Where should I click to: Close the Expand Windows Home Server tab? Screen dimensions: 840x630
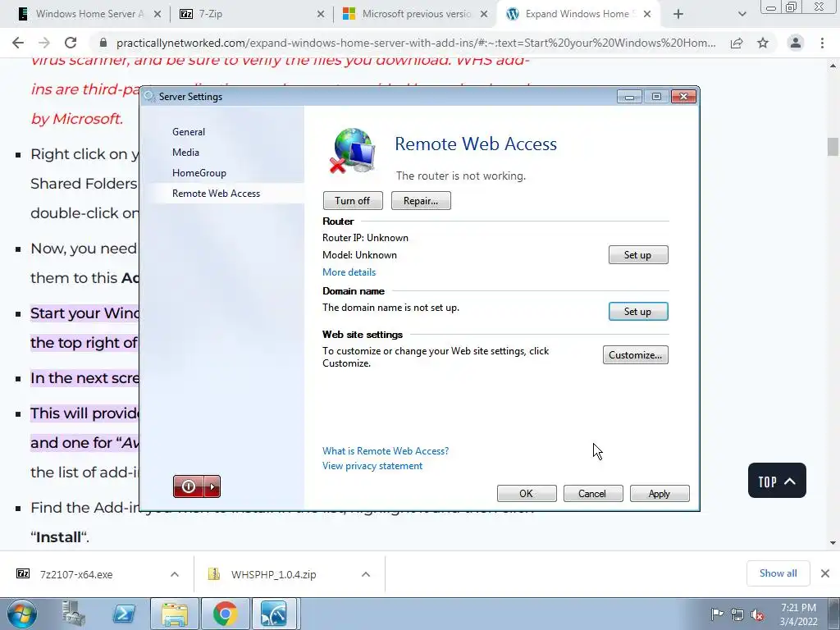click(647, 14)
